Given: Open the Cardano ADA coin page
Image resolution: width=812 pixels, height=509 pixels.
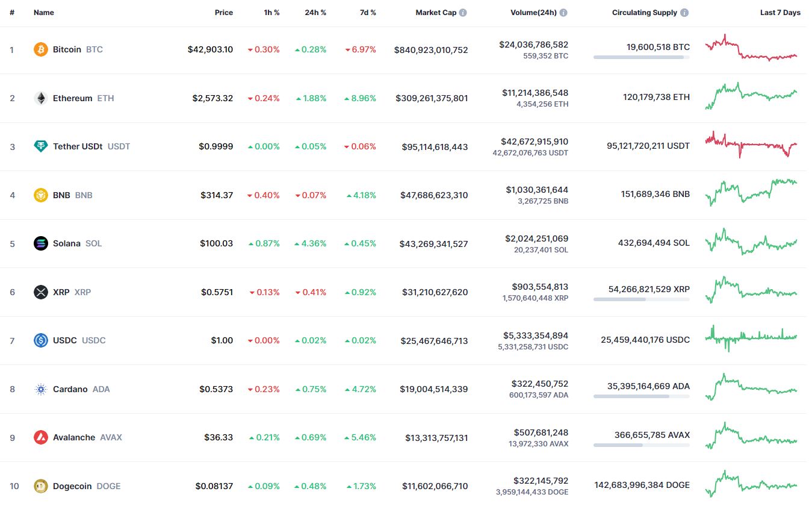Looking at the screenshot, I should 70,389.
